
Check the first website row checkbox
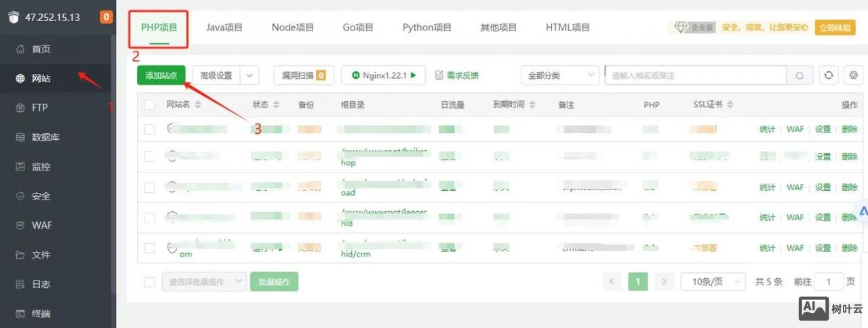point(150,129)
